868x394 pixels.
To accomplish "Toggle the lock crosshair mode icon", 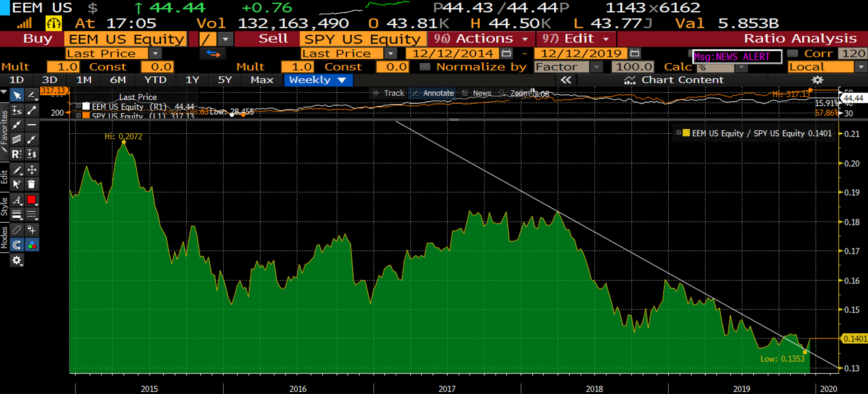I will (x=32, y=230).
